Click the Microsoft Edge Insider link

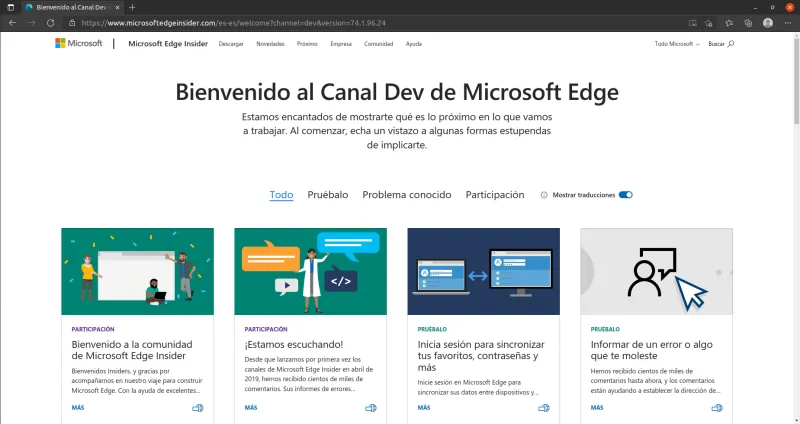pos(168,44)
